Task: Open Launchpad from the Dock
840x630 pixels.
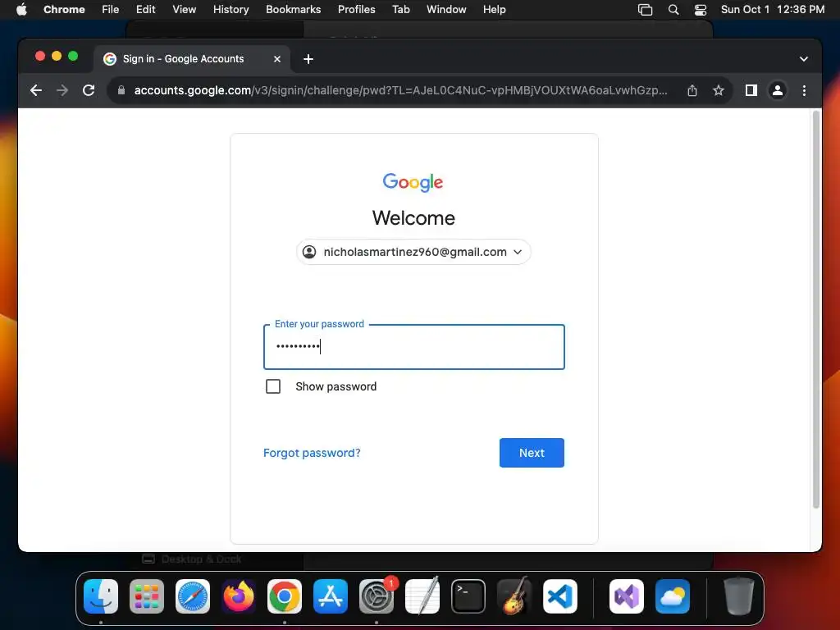Action: (x=147, y=596)
